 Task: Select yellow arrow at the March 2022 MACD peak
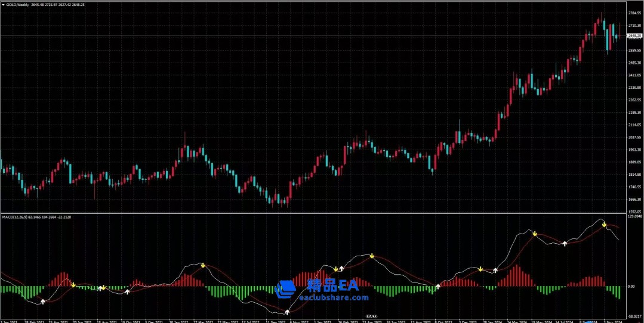(x=203, y=265)
